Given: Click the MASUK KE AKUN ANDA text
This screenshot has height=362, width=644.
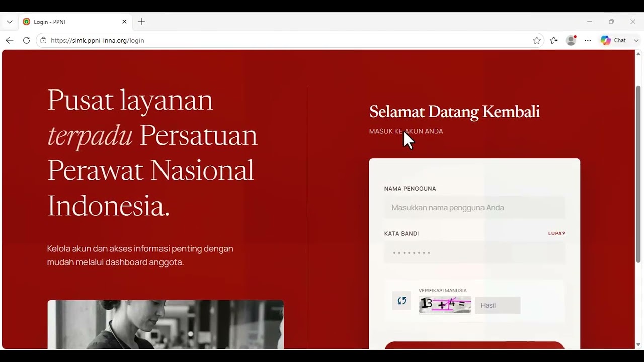Looking at the screenshot, I should click(x=406, y=131).
